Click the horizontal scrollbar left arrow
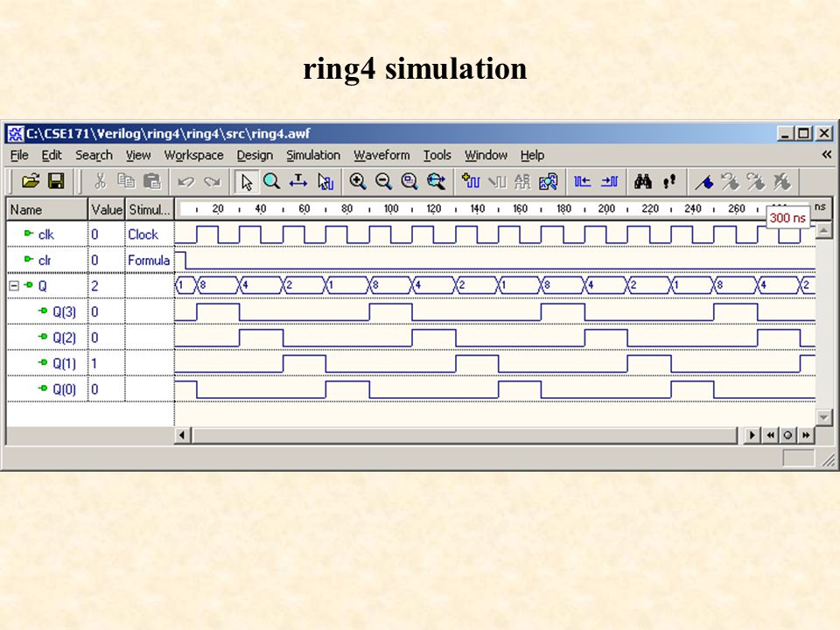 [182, 435]
